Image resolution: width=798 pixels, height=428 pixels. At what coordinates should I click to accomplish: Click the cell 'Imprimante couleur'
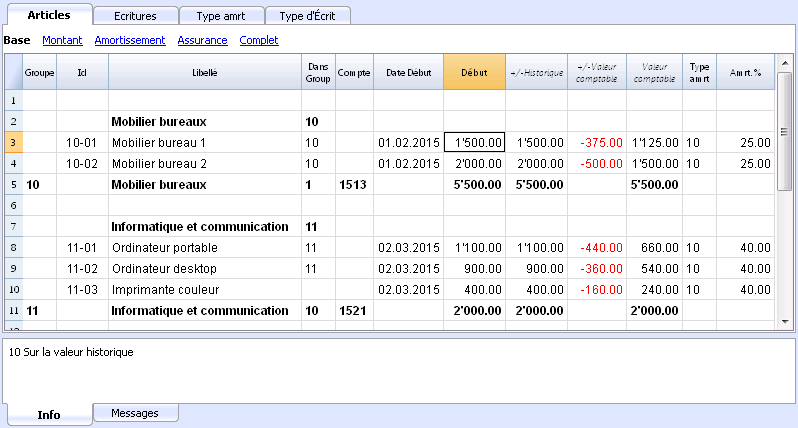click(x=205, y=290)
